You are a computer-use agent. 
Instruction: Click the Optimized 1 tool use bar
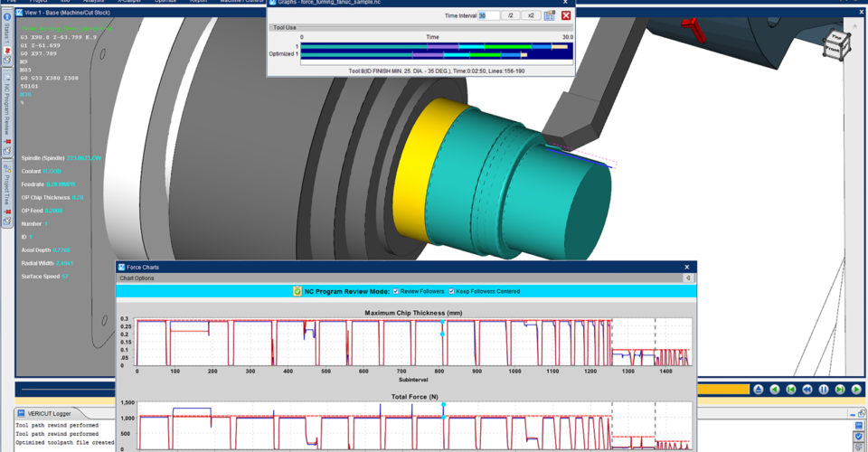(x=414, y=55)
